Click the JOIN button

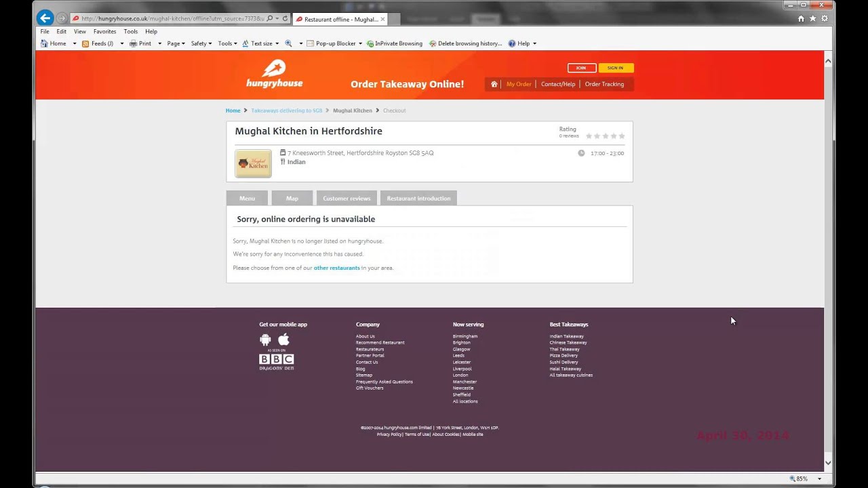[x=582, y=68]
